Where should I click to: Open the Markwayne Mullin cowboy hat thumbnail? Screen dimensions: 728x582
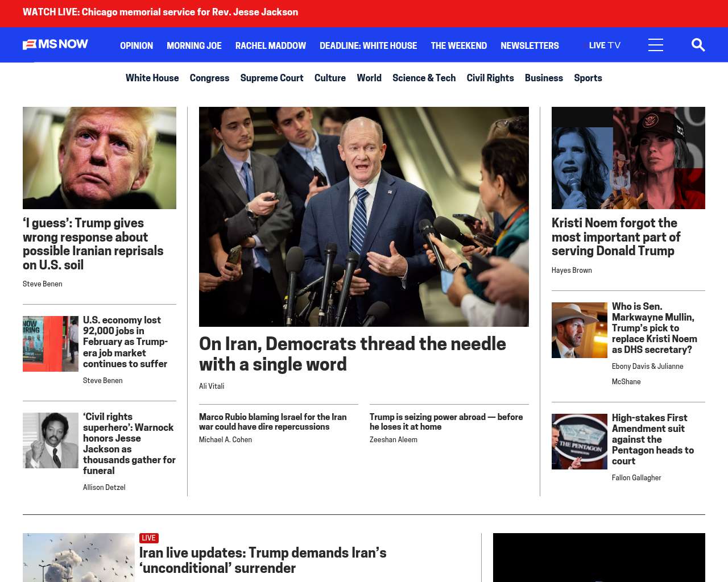[x=580, y=330]
